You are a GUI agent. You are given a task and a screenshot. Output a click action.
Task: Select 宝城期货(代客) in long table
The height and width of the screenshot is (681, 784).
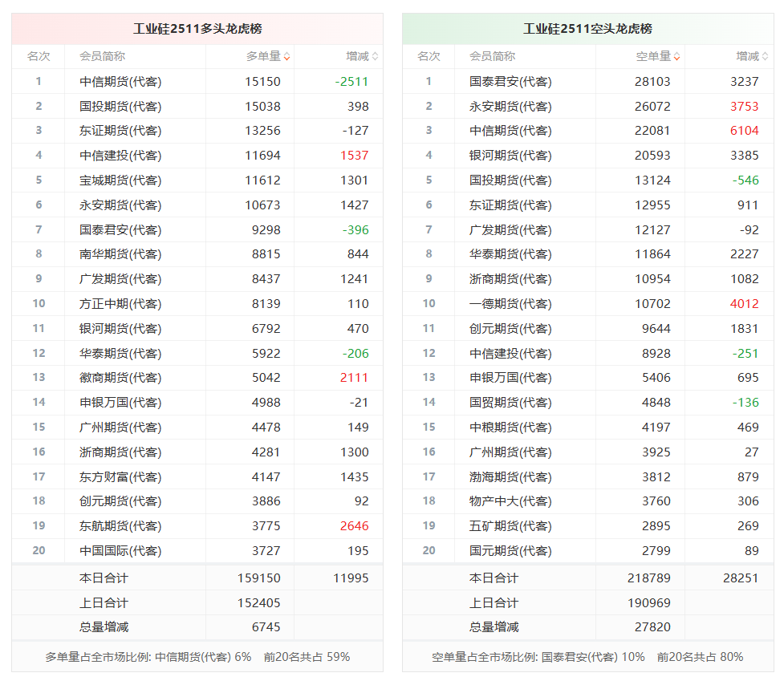point(120,180)
